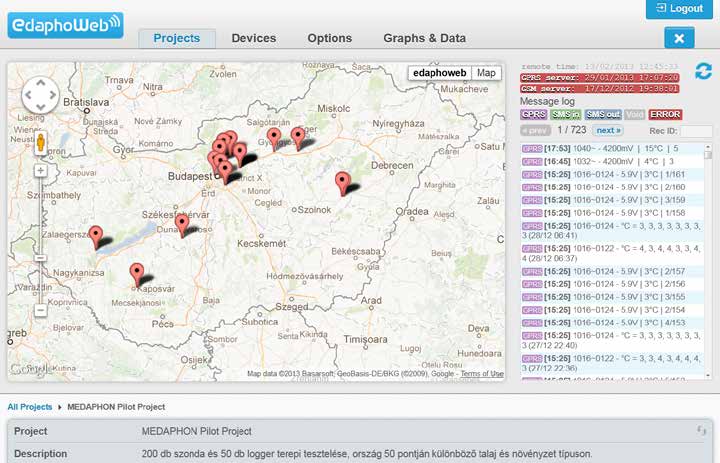This screenshot has width=720, height=463.
Task: Open the map Terms of Use link
Action: (x=482, y=374)
